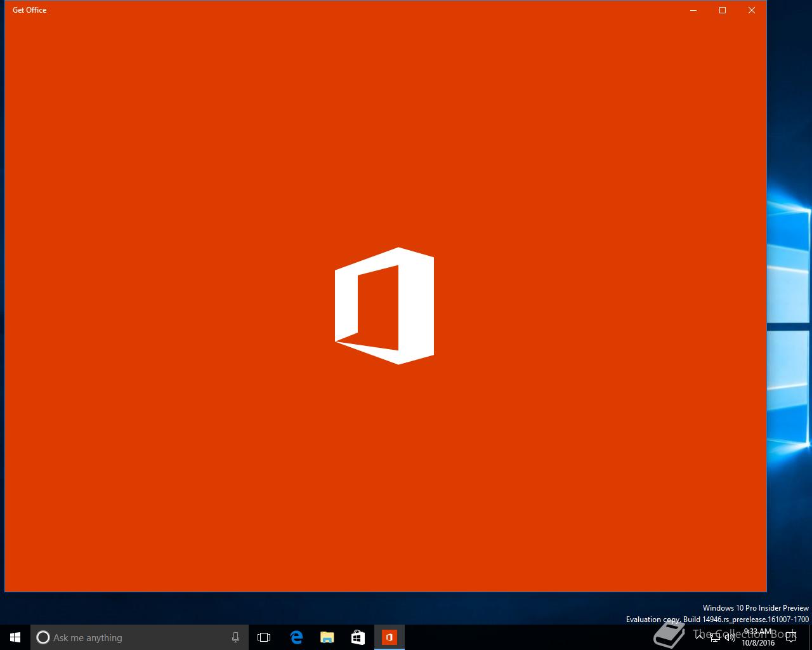The height and width of the screenshot is (650, 812).
Task: Select the Get Office taskbar button
Action: click(x=389, y=637)
